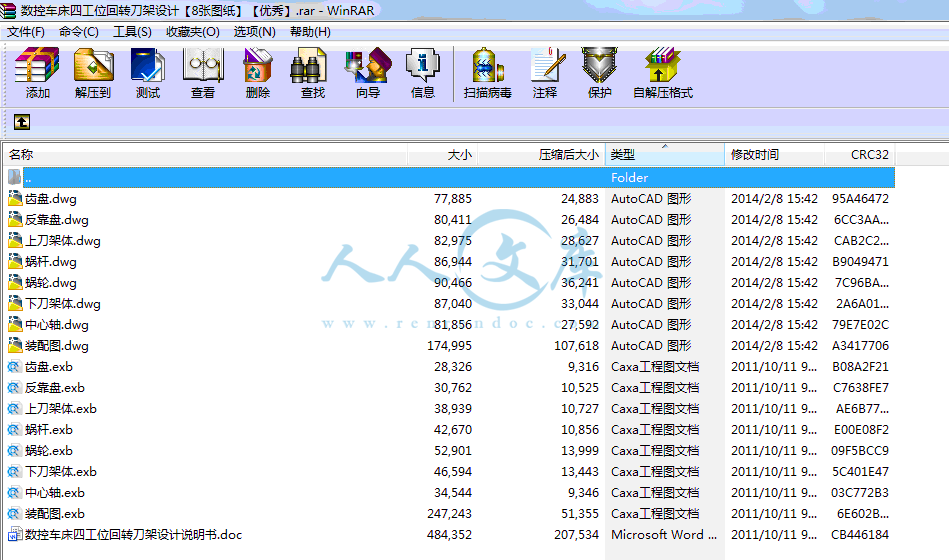This screenshot has width=949, height=560.
Task: Click the 装配图.exb Caxa file icon
Action: pos(15,513)
